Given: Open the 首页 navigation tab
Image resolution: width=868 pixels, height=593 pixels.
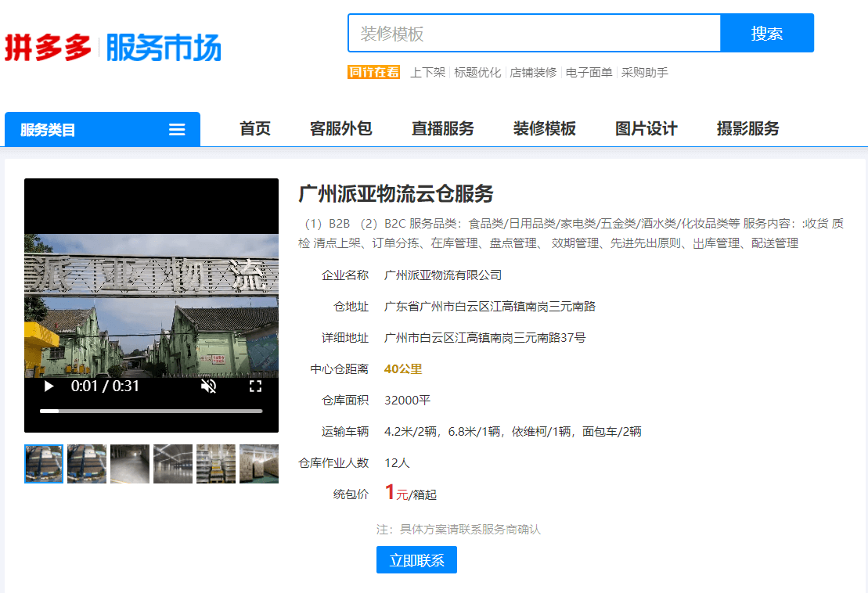Looking at the screenshot, I should point(255,129).
